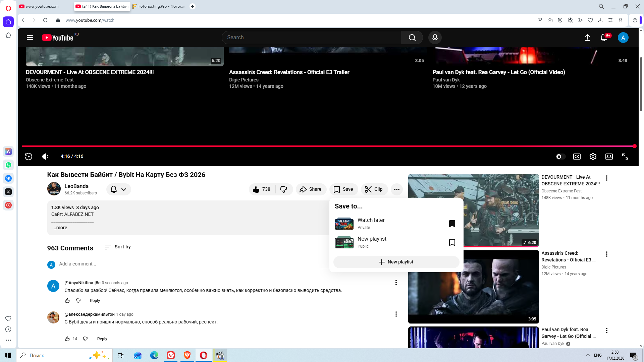
Task: Expand subscription notification bell dropdown
Action: tap(119, 189)
